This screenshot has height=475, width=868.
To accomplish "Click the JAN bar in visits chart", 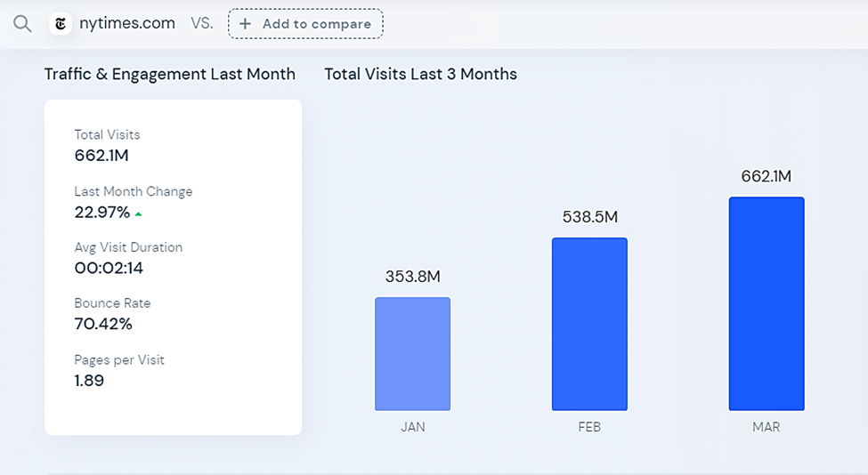I will coord(412,354).
